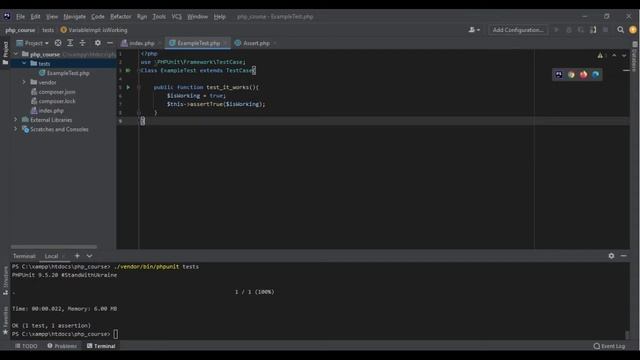The image size is (640, 360).
Task: Click php_course breadcrumb in navigation bar
Action: pos(20,30)
